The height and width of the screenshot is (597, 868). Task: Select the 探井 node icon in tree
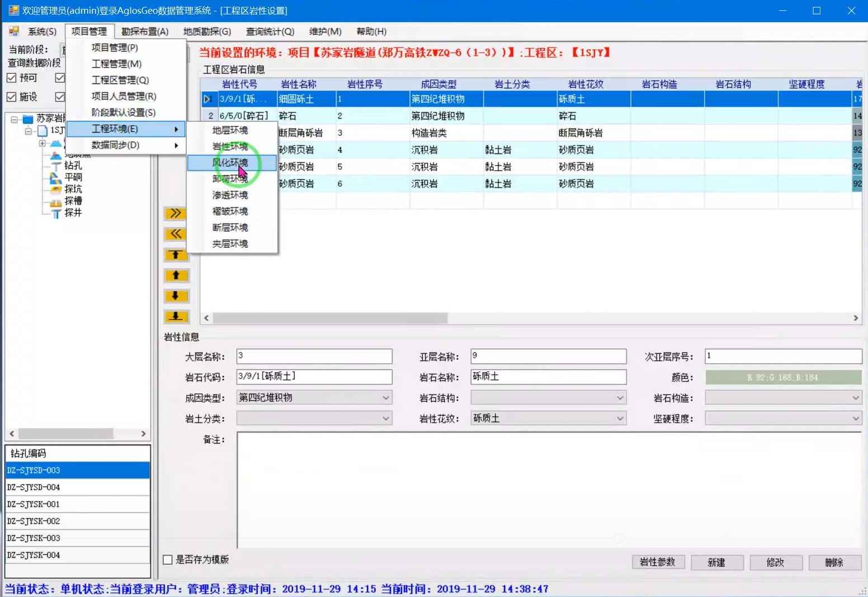(x=56, y=213)
